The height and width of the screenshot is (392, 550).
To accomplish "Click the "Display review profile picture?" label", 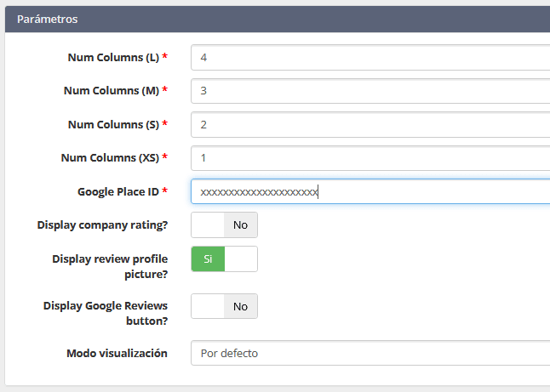I will click(109, 266).
